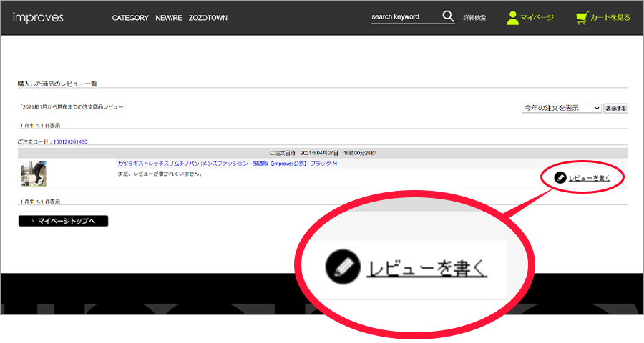Viewport: 644px width, 343px height.
Task: Click the マイページトップへ button
Action: click(x=63, y=221)
